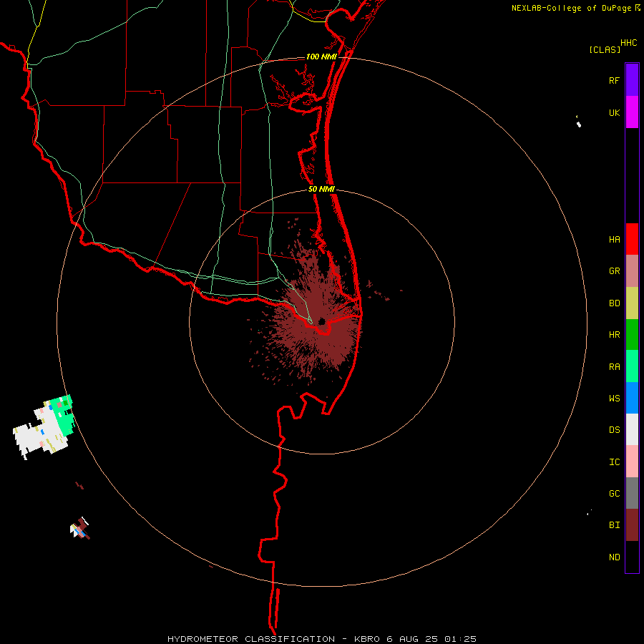The height and width of the screenshot is (644, 644).
Task: Click the [CLAS] units label
Action: pyautogui.click(x=605, y=49)
